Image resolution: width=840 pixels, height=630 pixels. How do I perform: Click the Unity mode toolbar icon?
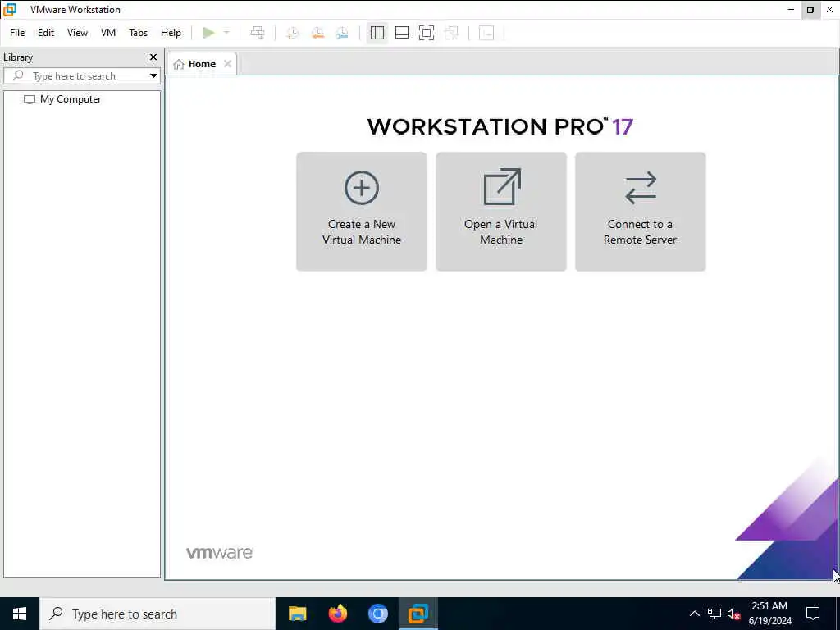(x=452, y=33)
